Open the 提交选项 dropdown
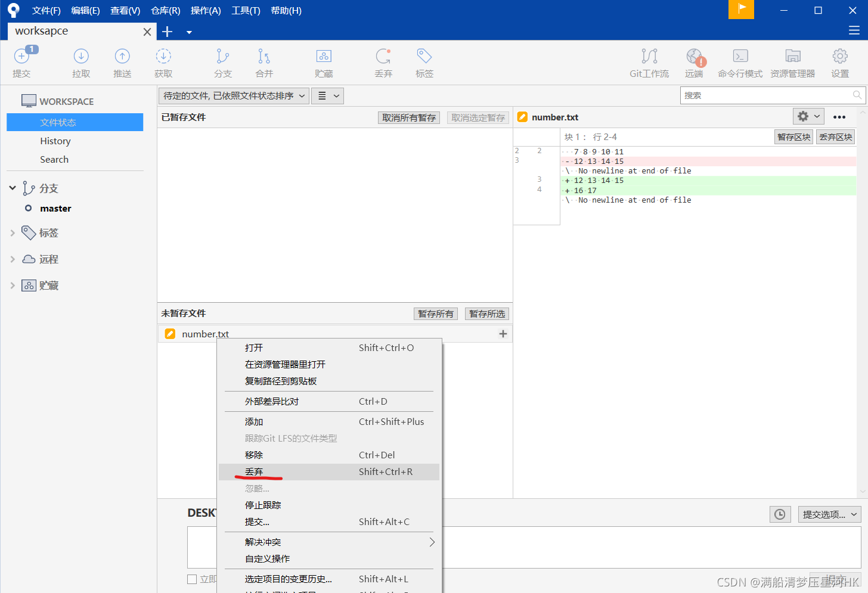The height and width of the screenshot is (593, 868). [x=829, y=514]
